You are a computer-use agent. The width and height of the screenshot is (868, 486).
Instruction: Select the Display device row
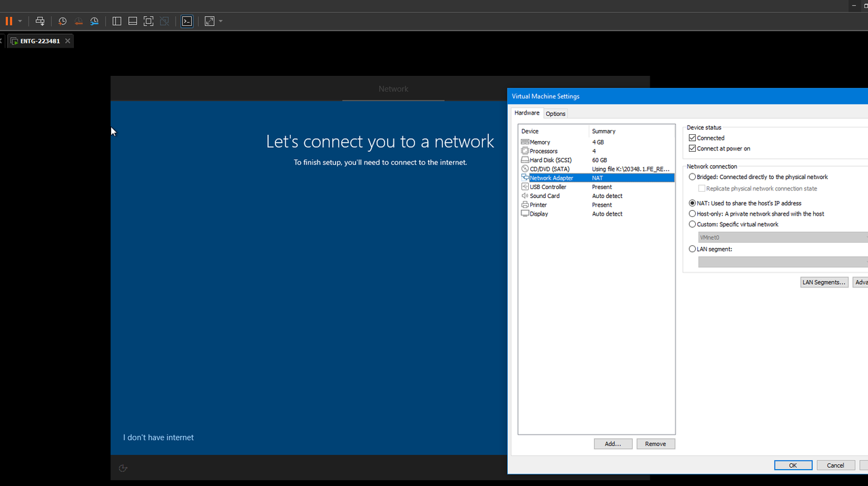pyautogui.click(x=597, y=214)
